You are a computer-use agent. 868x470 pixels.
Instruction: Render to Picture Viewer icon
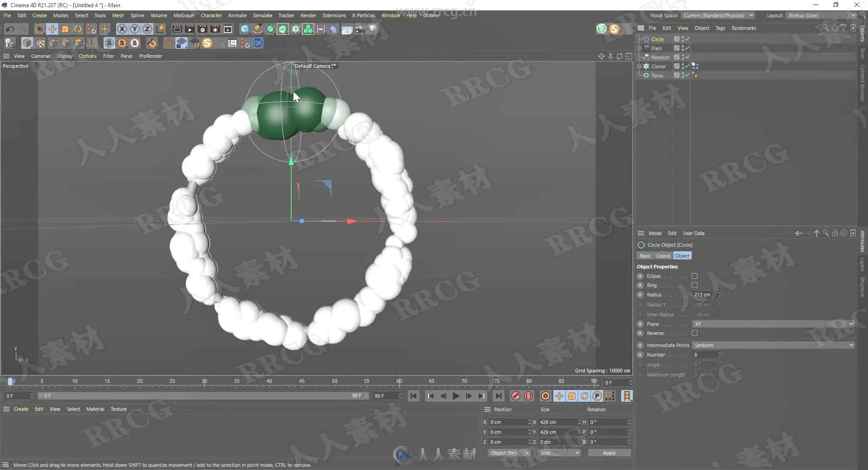(x=190, y=29)
